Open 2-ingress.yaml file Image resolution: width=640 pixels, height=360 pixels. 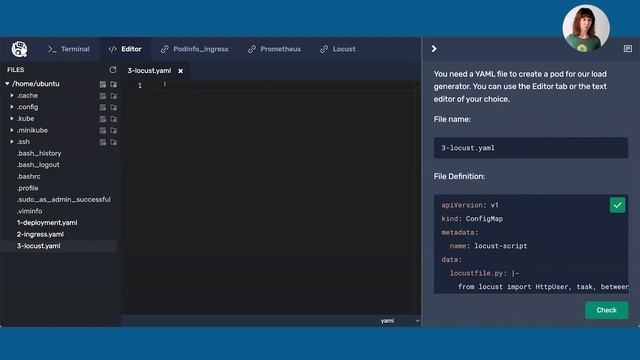point(40,234)
